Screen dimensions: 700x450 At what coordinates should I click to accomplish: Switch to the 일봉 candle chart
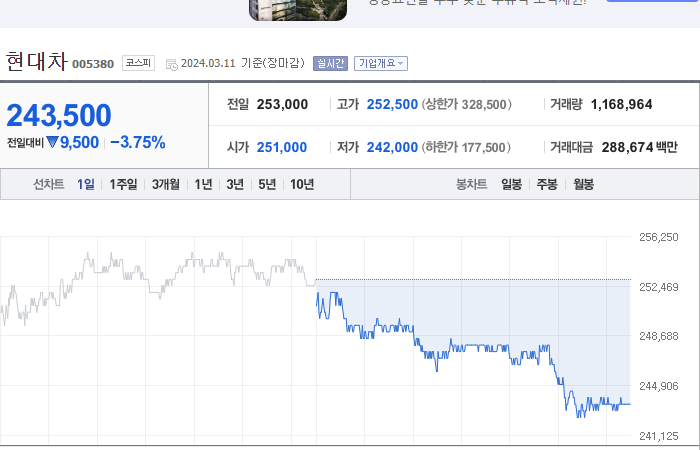tap(512, 184)
